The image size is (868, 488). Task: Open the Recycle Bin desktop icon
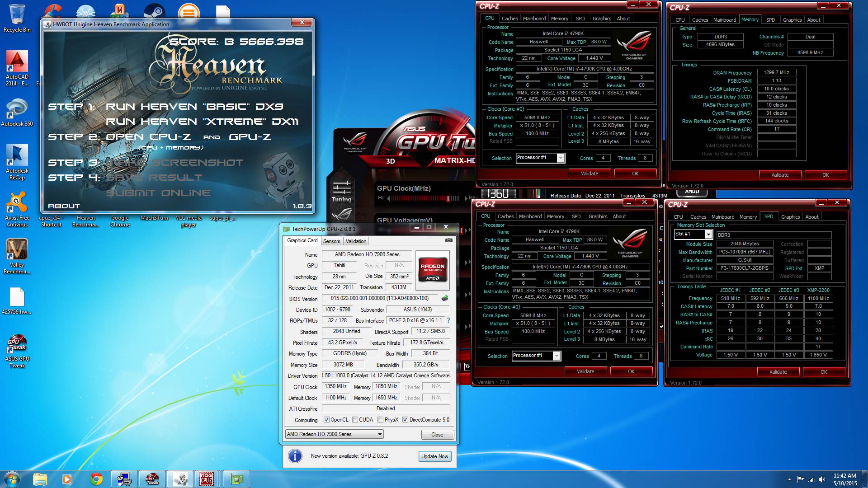tap(17, 18)
